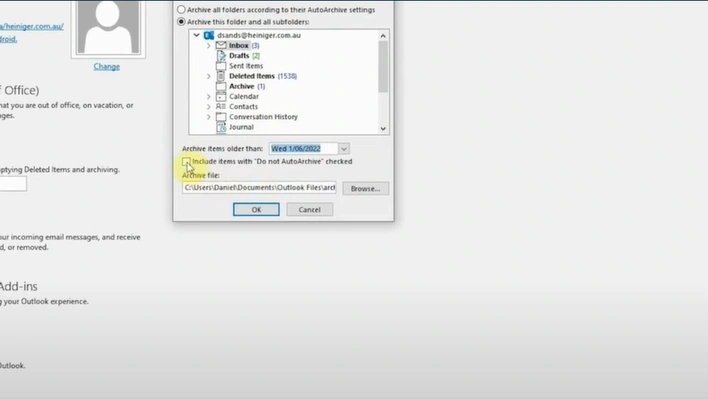
Task: Click the Archive file path field
Action: (259, 188)
